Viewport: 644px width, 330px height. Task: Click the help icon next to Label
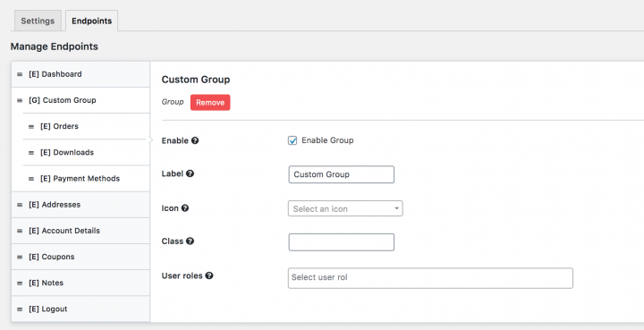[x=190, y=173]
